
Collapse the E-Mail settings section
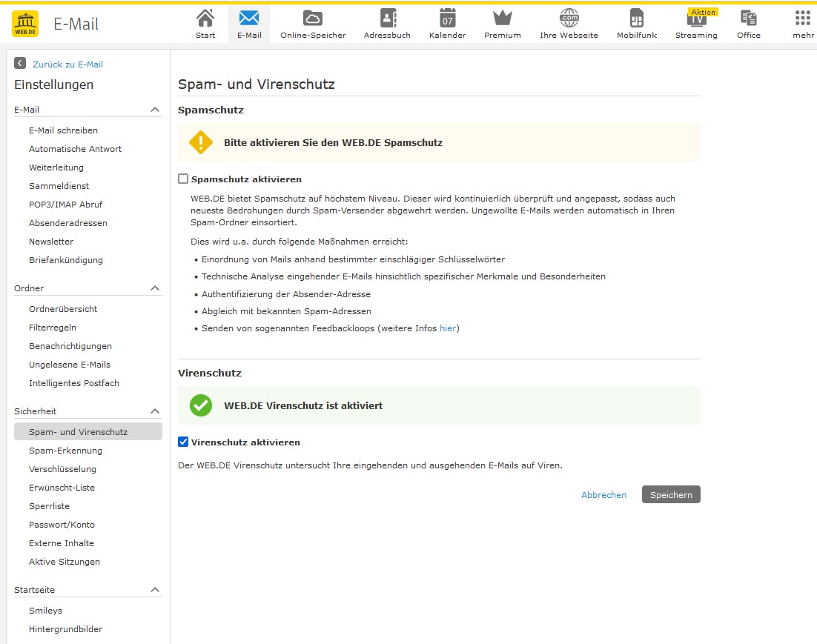click(155, 110)
